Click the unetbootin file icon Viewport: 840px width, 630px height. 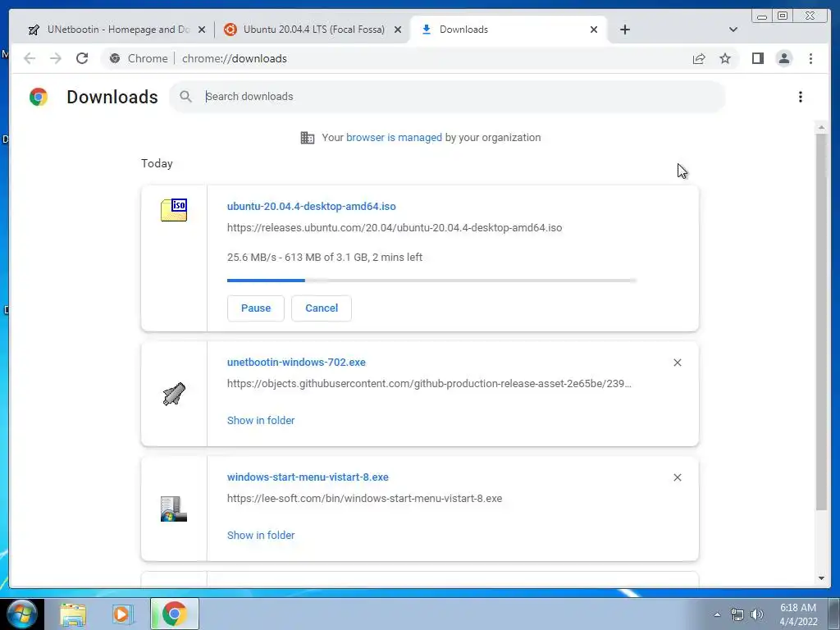tap(174, 395)
